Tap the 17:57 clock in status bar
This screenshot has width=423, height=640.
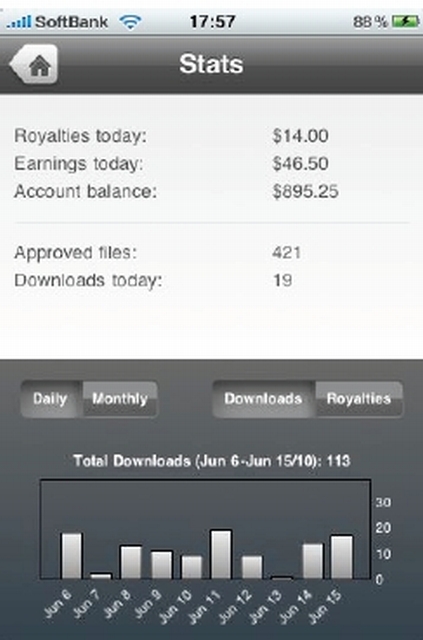pos(212,21)
